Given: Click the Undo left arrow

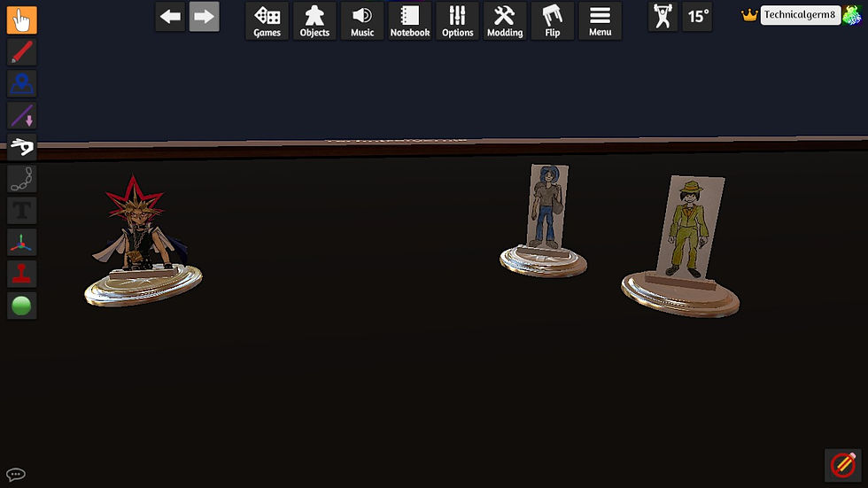Looking at the screenshot, I should (170, 17).
